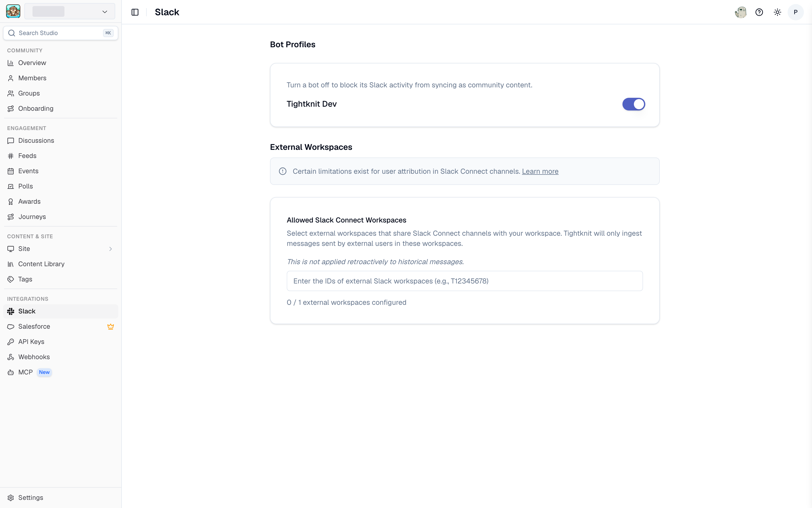Click the MCP bot icon
This screenshot has width=812, height=508.
click(x=11, y=372)
